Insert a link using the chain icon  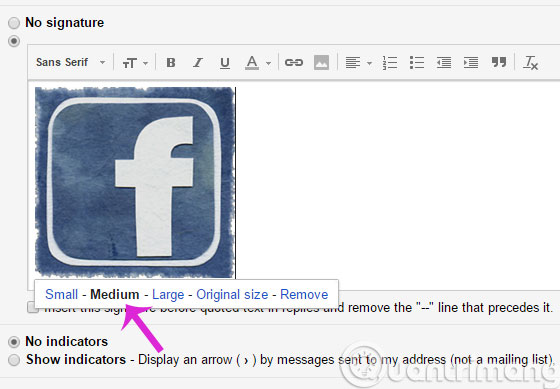[294, 63]
